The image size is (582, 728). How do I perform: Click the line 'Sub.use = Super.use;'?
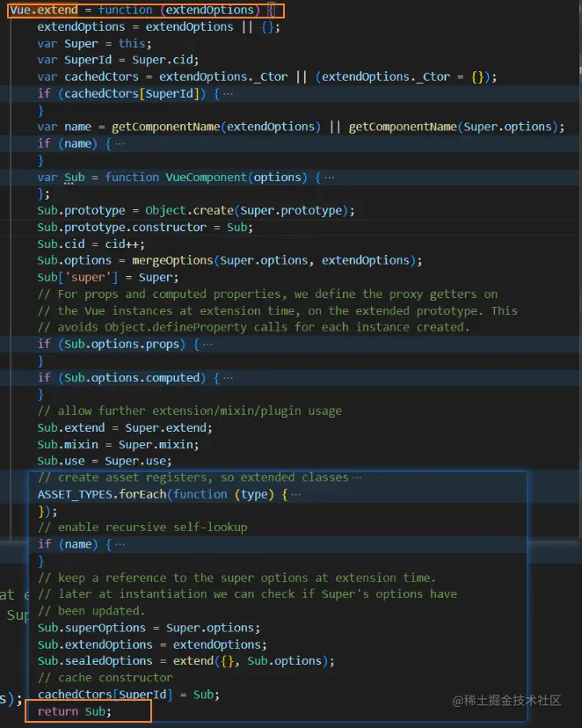pos(105,461)
